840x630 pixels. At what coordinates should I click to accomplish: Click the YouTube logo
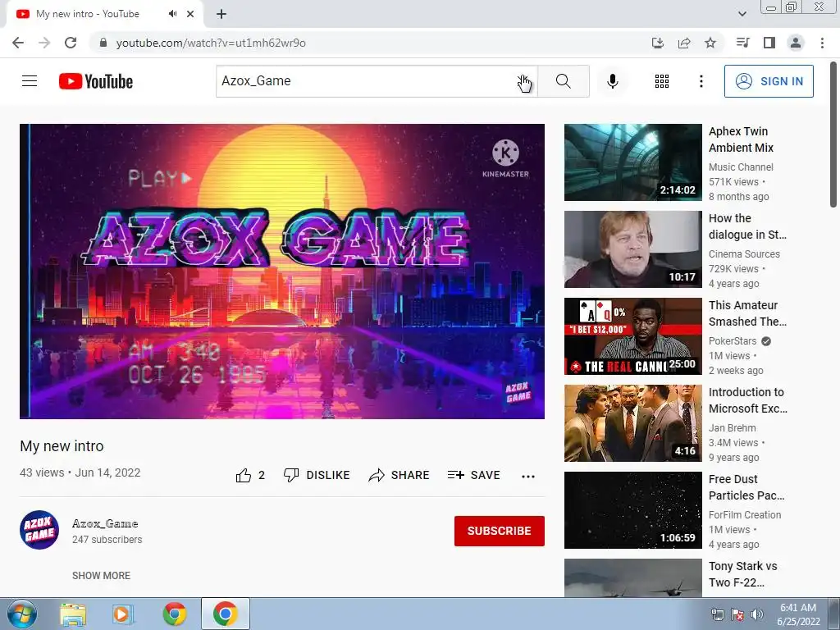tap(96, 81)
